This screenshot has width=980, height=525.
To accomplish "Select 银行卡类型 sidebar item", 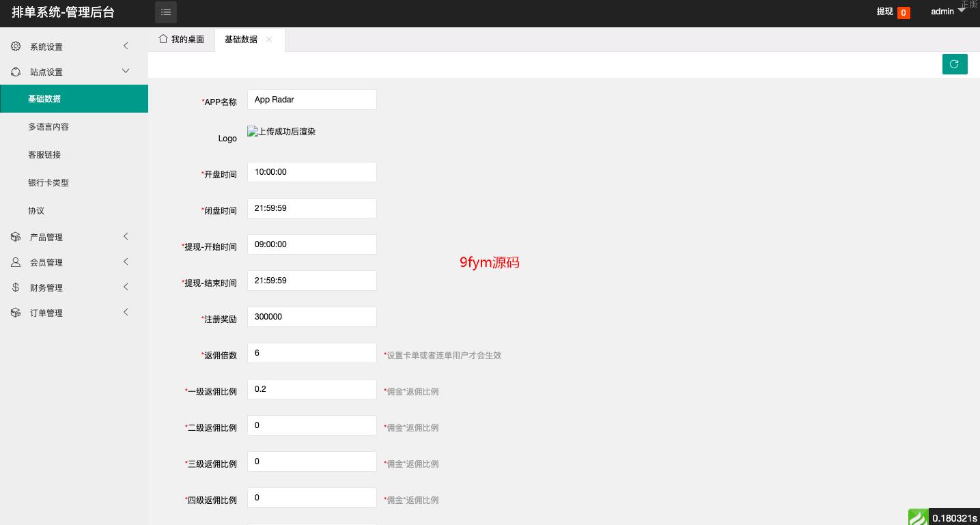I will (x=48, y=183).
